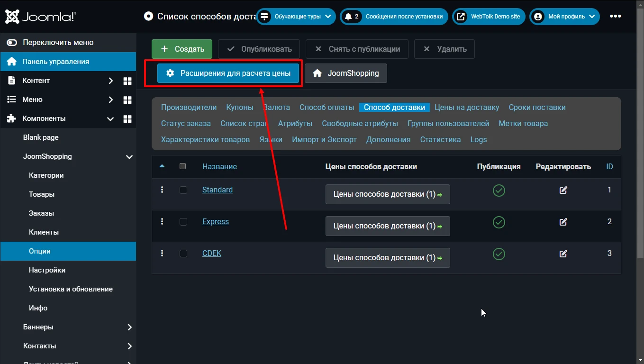Viewport: 644px width, 364px height.
Task: Open the Контент dashboard grid icon
Action: [127, 81]
